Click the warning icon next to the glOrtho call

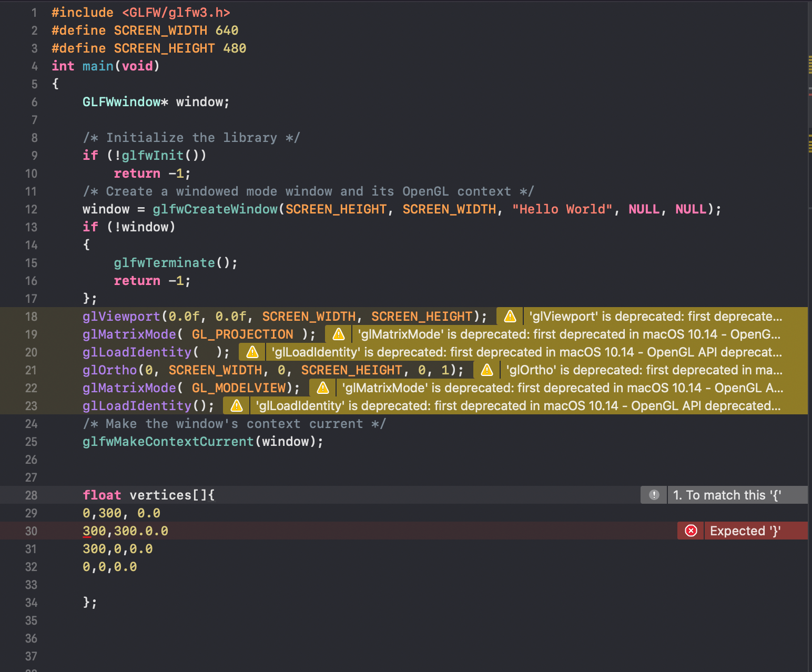coord(486,370)
